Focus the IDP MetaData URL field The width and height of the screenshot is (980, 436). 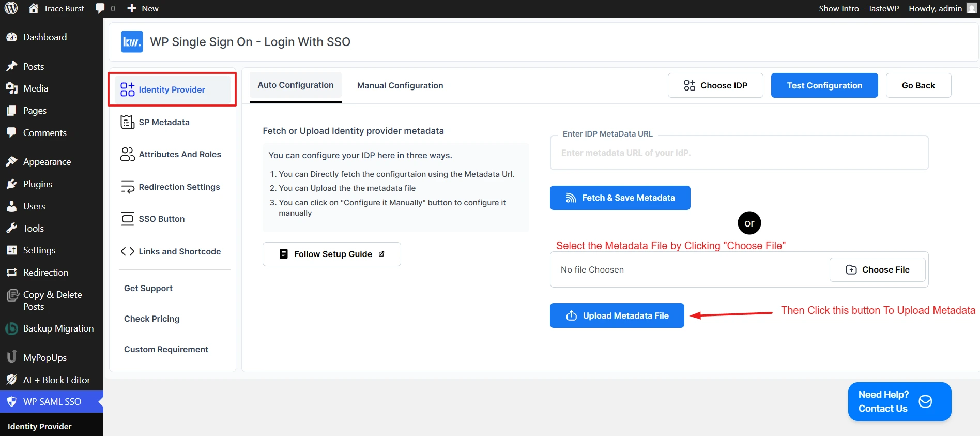coord(739,153)
